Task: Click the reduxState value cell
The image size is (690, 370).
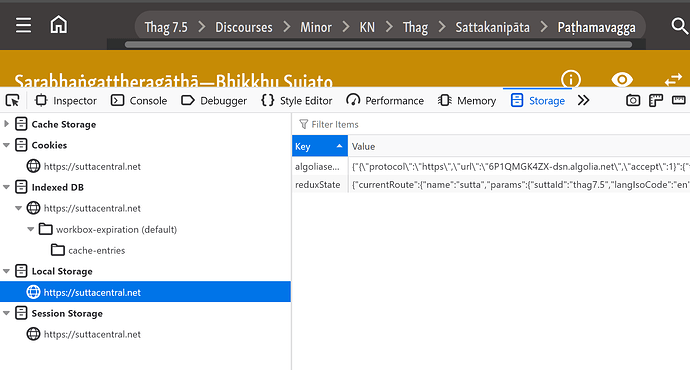Action: (x=519, y=184)
